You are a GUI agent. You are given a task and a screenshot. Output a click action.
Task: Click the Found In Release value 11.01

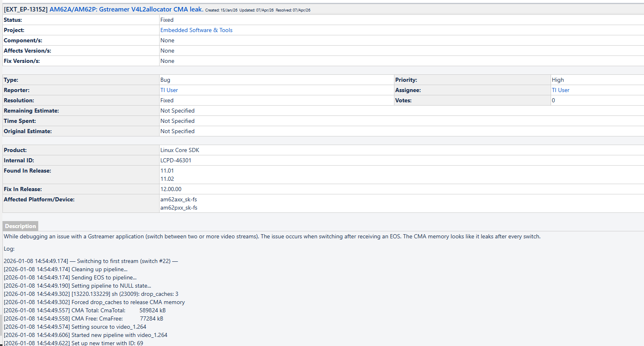167,171
